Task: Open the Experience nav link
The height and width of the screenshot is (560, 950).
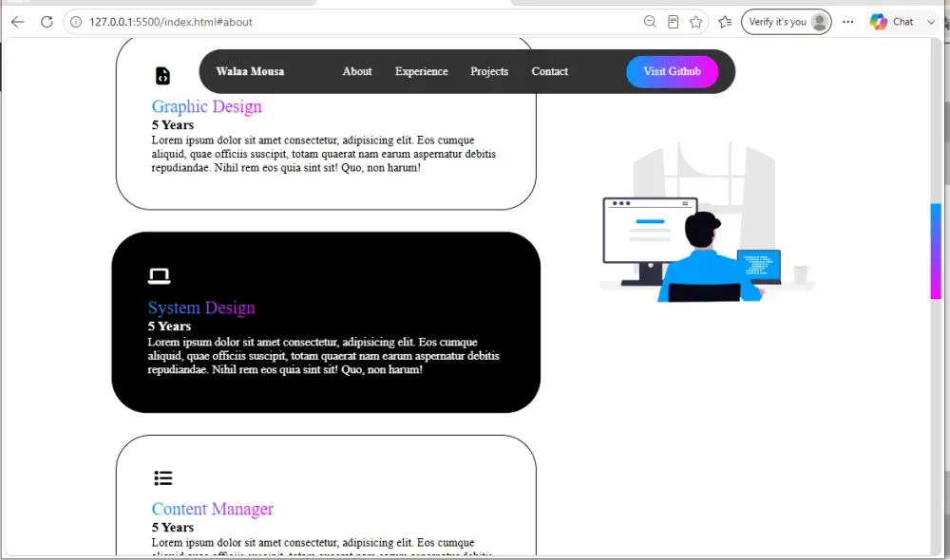Action: click(421, 71)
